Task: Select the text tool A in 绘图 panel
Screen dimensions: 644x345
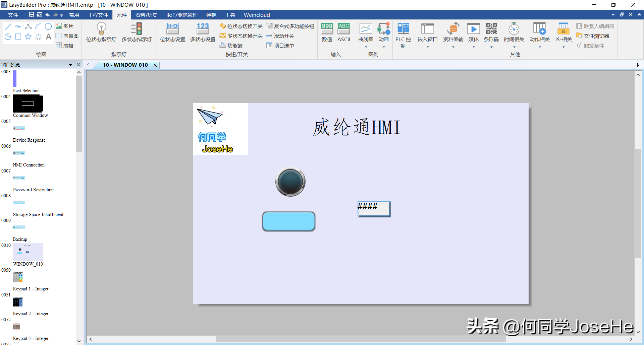Action: click(x=48, y=37)
